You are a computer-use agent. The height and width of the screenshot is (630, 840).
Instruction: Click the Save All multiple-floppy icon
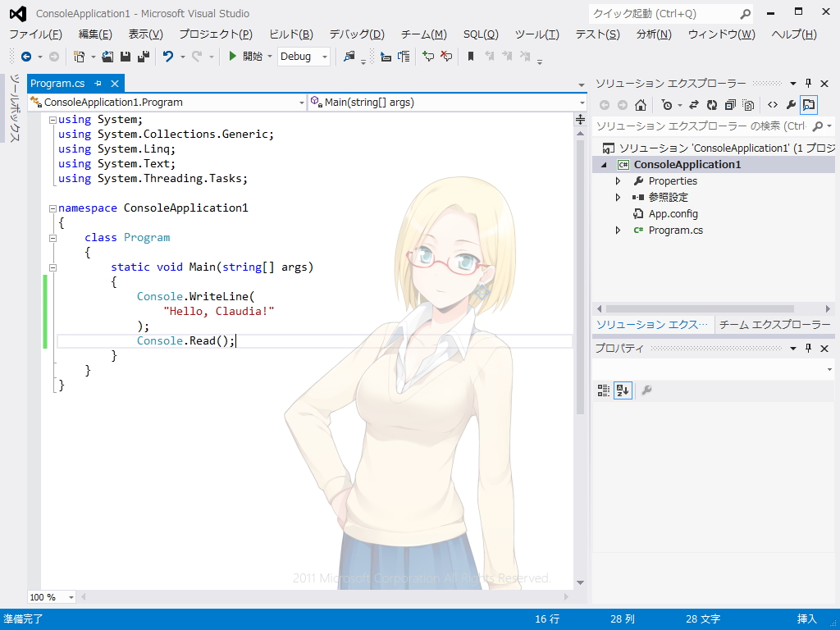143,57
